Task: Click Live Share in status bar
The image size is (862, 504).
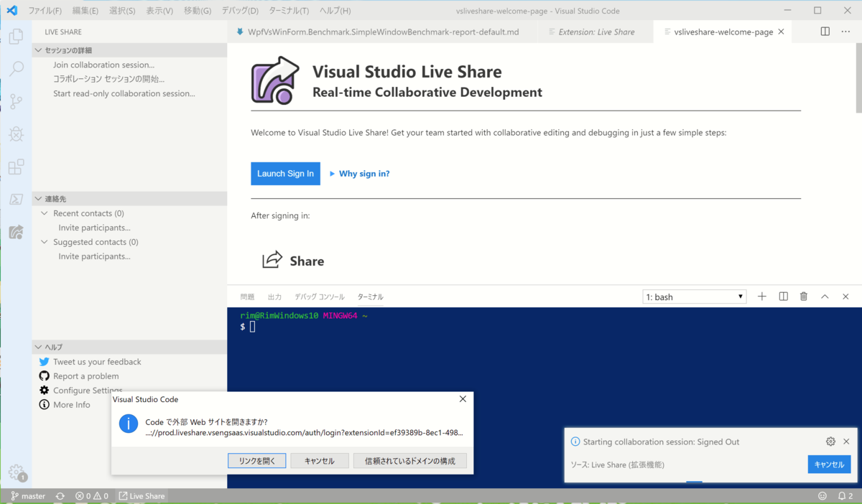Action: [x=142, y=496]
